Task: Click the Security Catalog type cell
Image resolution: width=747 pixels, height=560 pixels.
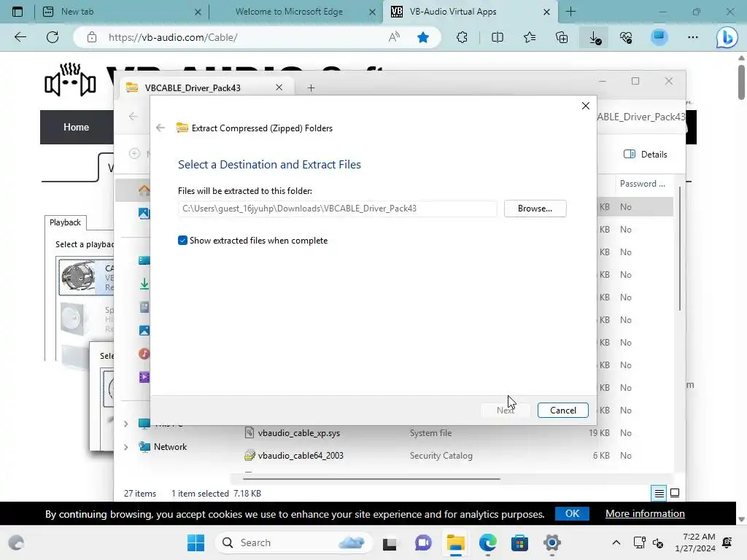Action: coord(441,456)
